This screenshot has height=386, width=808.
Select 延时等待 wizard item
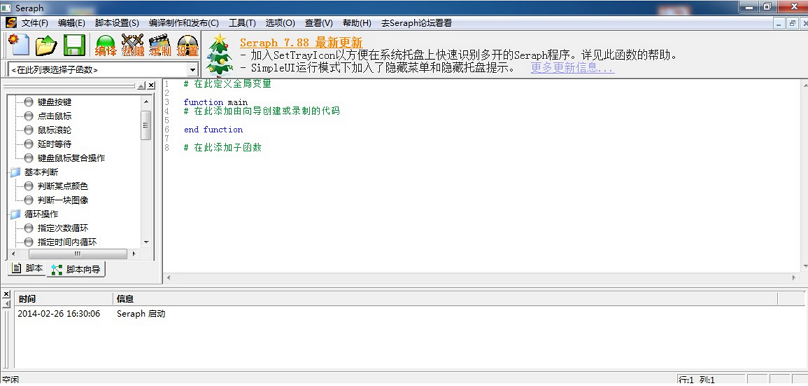[55, 144]
